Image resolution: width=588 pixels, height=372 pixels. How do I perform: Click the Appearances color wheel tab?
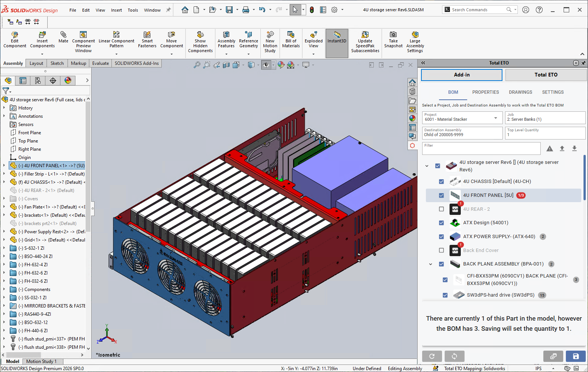(68, 81)
